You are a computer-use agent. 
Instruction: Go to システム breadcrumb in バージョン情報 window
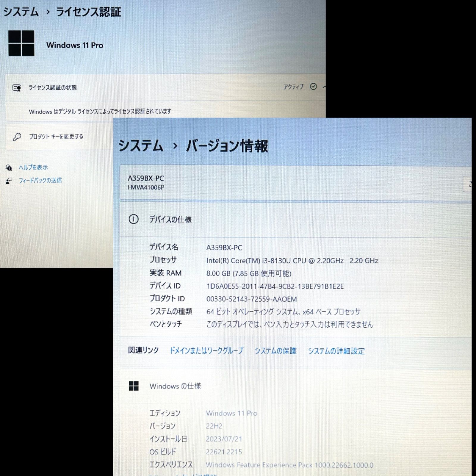point(141,146)
